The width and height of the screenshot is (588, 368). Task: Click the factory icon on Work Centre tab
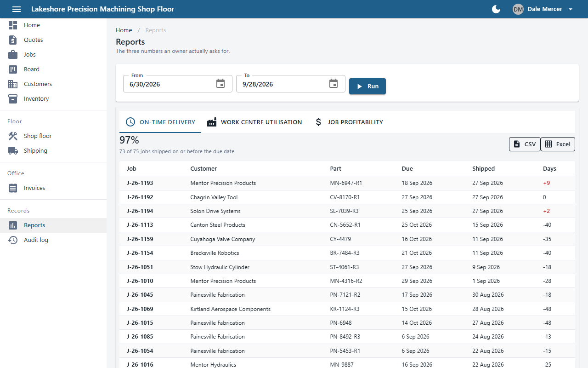212,122
